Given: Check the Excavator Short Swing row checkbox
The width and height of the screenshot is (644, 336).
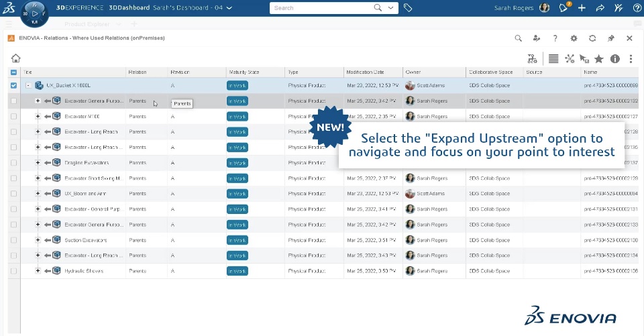Looking at the screenshot, I should tap(13, 178).
